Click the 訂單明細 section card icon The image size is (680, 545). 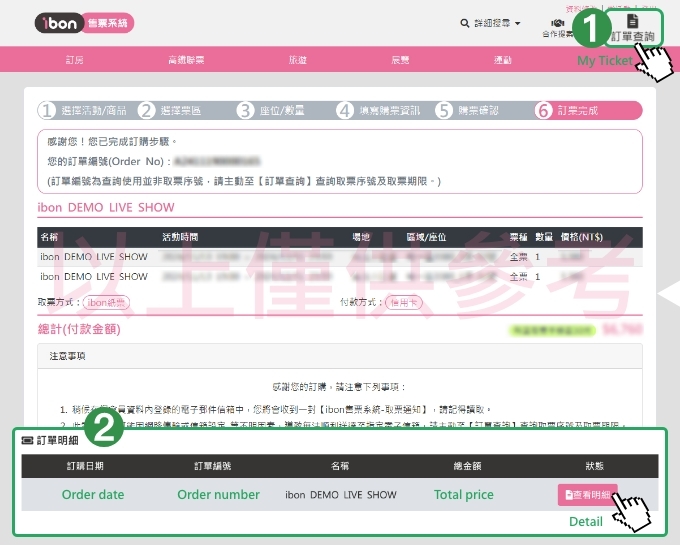click(26, 440)
